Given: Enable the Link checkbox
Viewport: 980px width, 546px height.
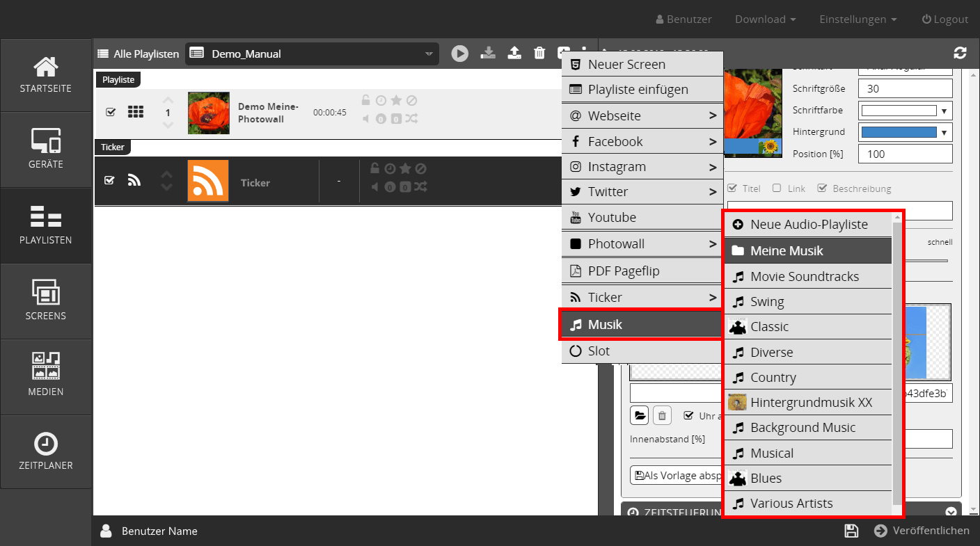Looking at the screenshot, I should (x=777, y=188).
